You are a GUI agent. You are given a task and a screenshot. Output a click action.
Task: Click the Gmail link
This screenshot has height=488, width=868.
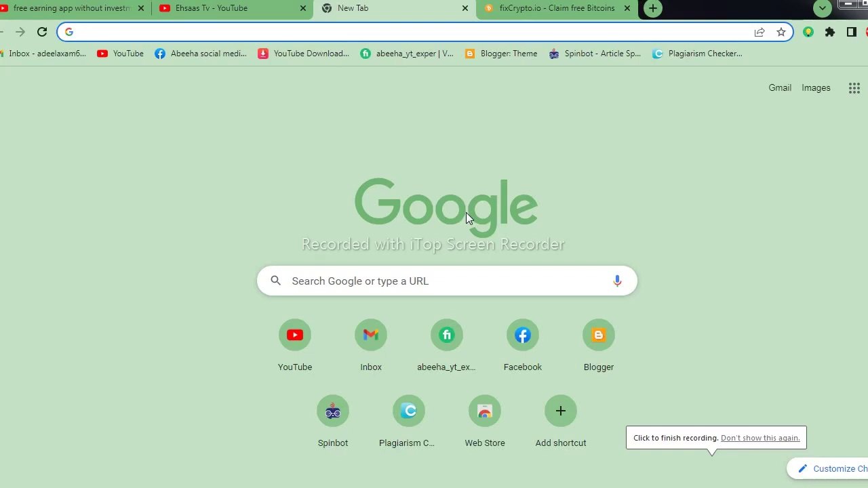(780, 87)
